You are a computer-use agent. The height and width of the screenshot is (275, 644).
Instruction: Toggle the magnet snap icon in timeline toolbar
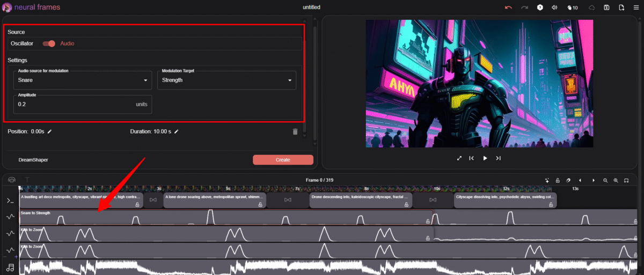[568, 180]
